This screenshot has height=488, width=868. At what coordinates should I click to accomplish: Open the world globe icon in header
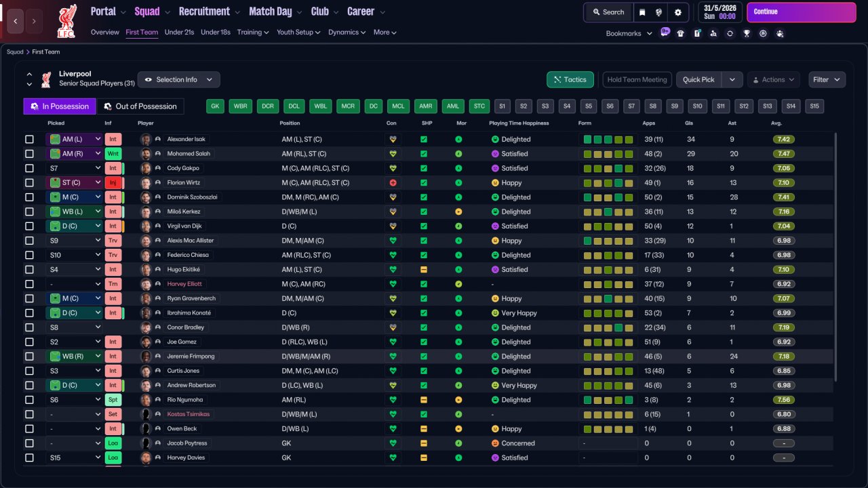pyautogui.click(x=660, y=12)
